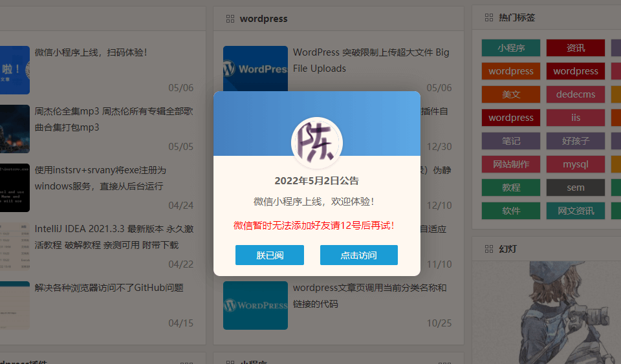Open the instsrv+srvany exe注册 article
This screenshot has height=364, width=621.
coord(100,178)
